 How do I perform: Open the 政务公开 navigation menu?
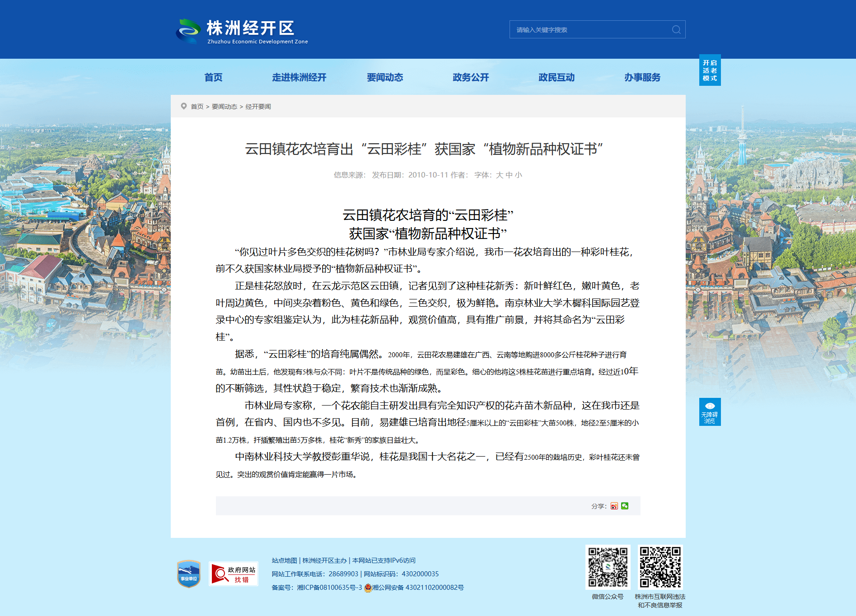point(471,78)
